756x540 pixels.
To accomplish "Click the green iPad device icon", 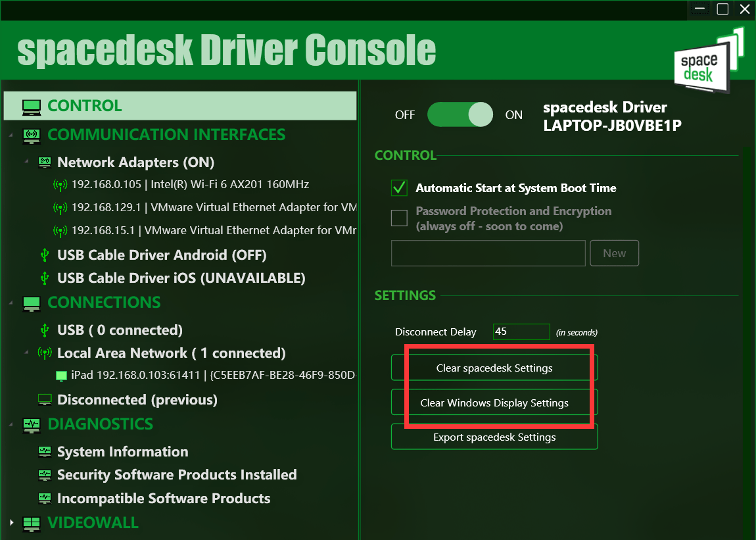I will pyautogui.click(x=61, y=376).
